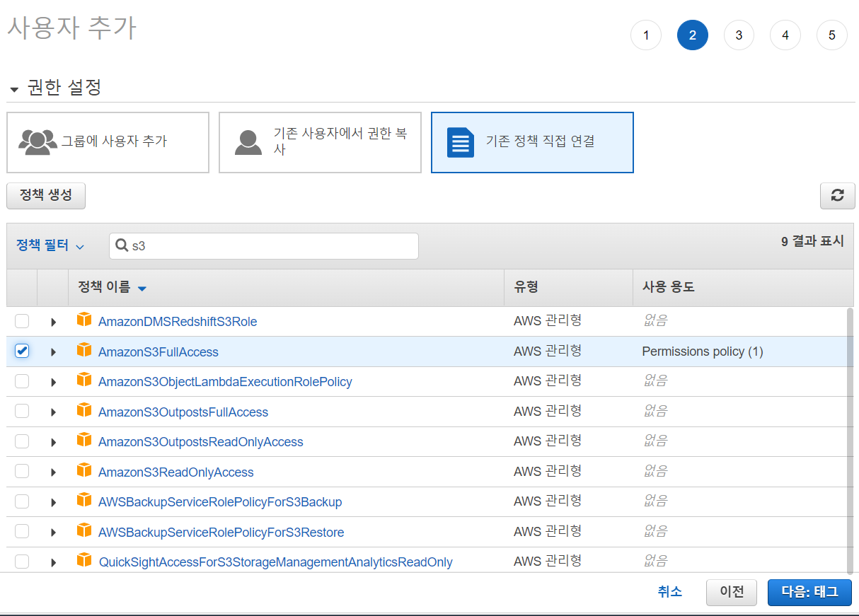The height and width of the screenshot is (616, 859).
Task: Click the Permissions policy (1) usage text
Action: tap(703, 351)
